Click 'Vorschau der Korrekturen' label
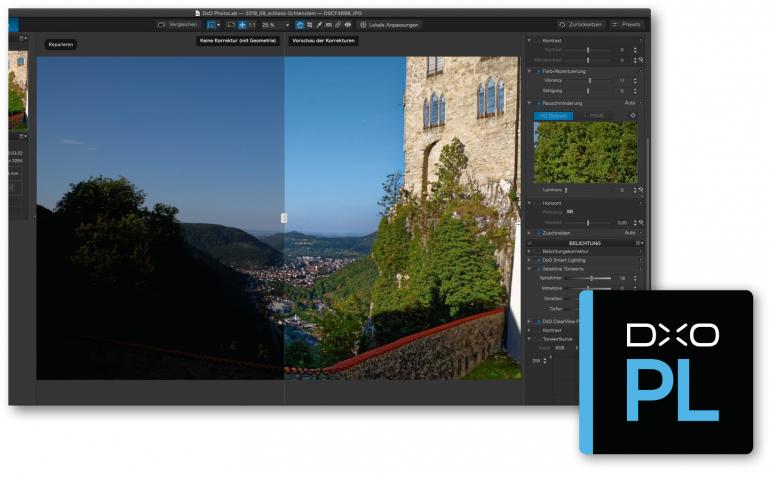770x478 pixels. (323, 41)
